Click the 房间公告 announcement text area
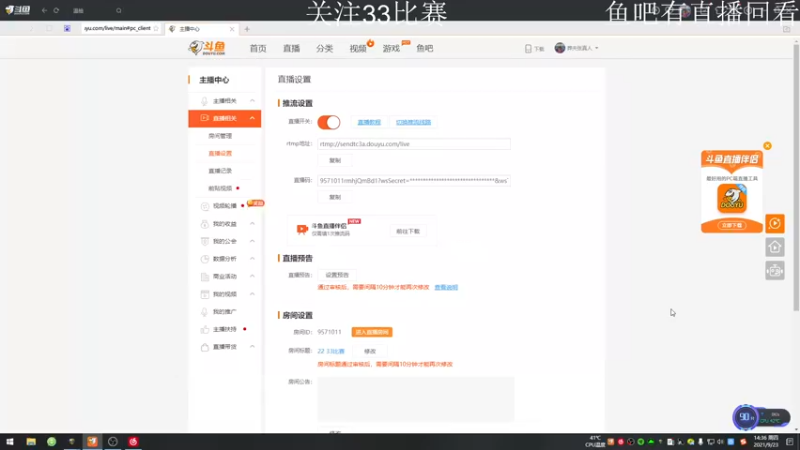This screenshot has height=450, width=800. [416, 399]
